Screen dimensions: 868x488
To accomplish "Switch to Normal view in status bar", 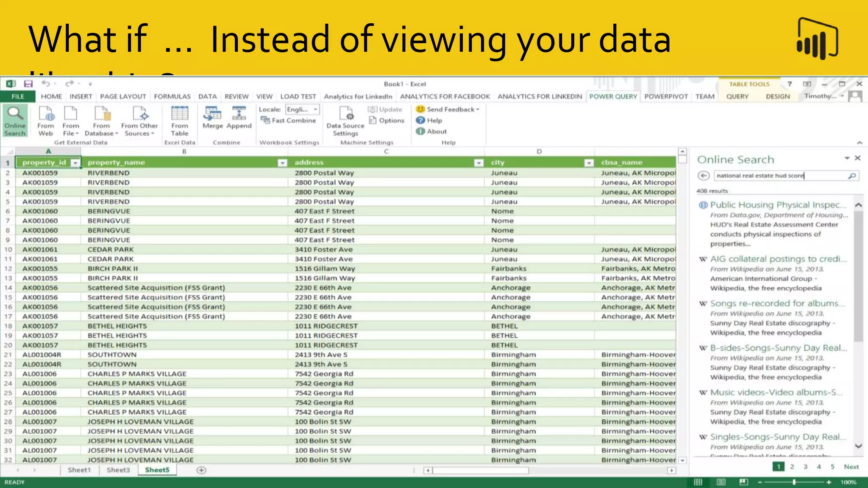I will pos(698,482).
